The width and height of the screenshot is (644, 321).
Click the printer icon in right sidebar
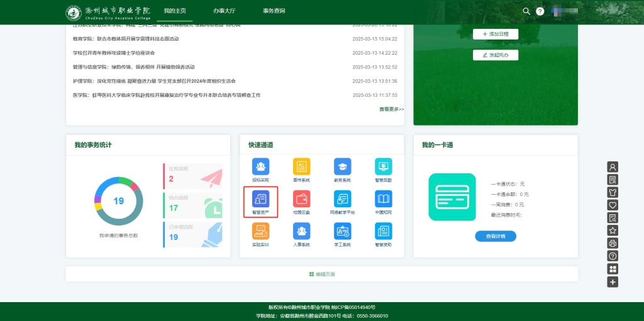click(613, 243)
